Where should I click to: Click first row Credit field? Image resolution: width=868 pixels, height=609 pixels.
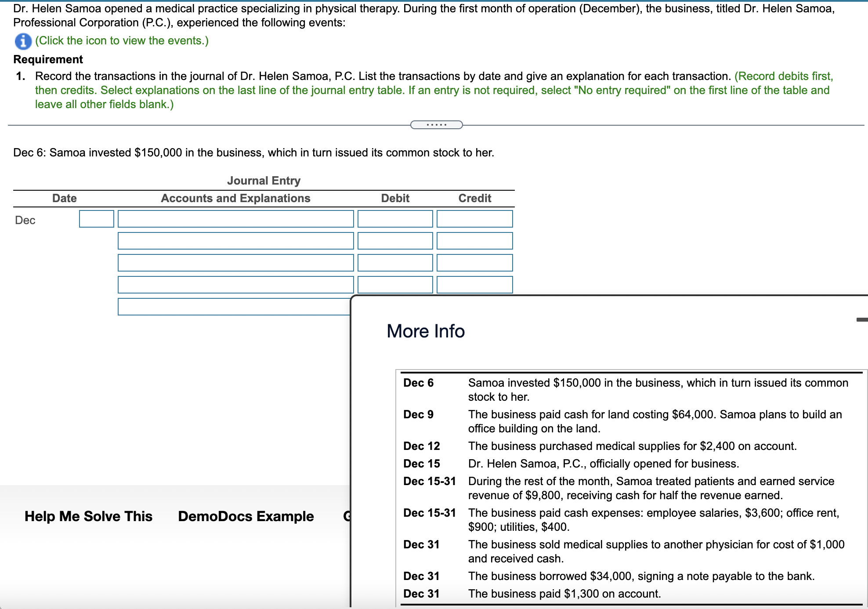click(x=474, y=219)
